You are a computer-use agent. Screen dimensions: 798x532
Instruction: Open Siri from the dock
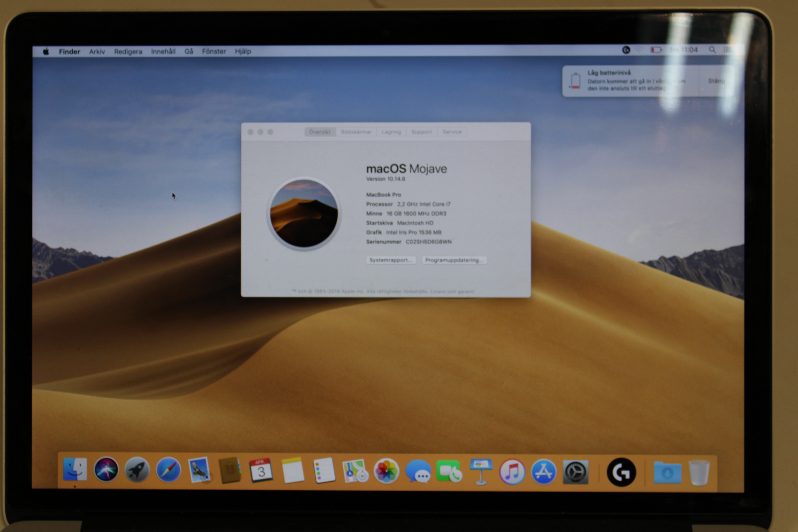click(106, 470)
